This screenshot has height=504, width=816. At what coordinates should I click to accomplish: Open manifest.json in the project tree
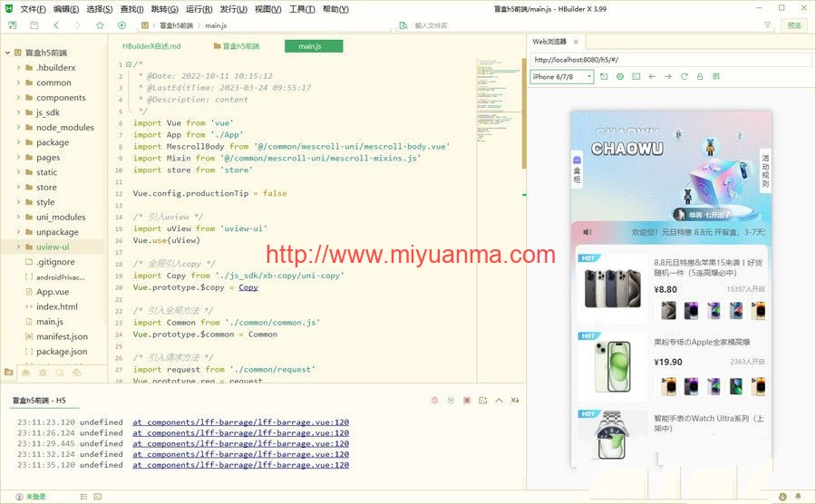62,336
